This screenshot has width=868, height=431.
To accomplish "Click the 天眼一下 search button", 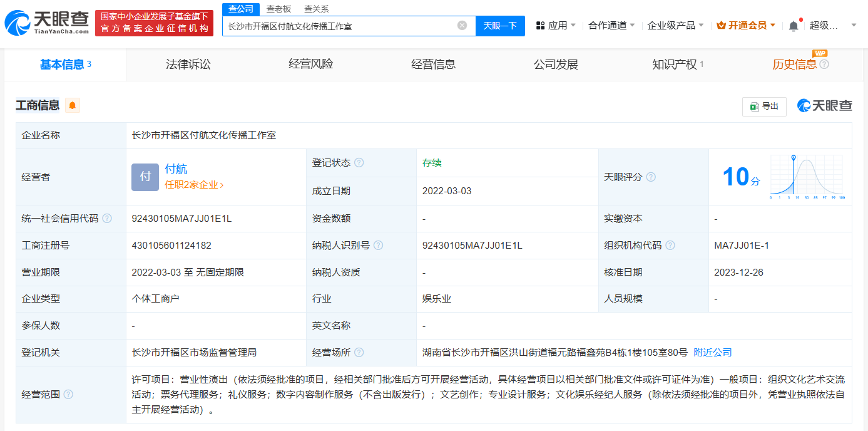I will tap(500, 26).
